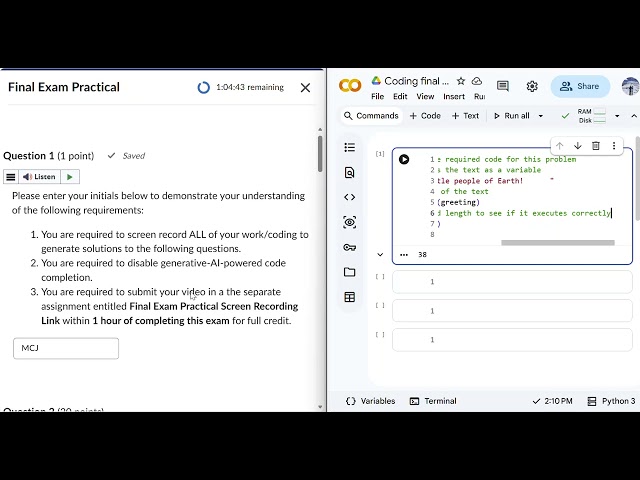The image size is (640, 480).
Task: Click the exam panel vertical scrollbar
Action: 320,153
